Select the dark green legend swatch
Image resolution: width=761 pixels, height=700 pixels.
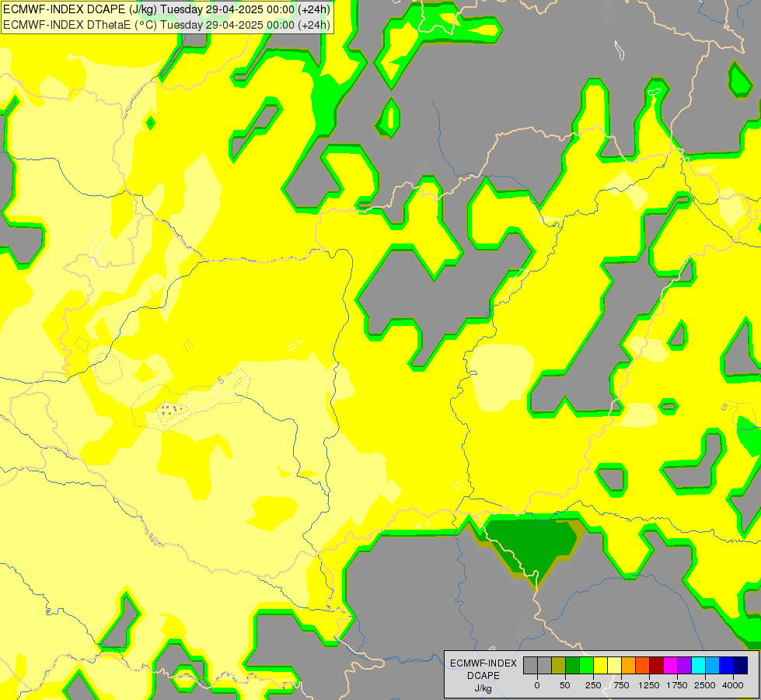click(573, 665)
